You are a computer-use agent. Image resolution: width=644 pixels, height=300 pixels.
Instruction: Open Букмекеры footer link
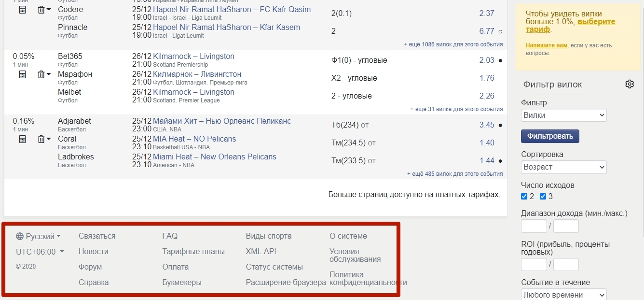(x=182, y=283)
